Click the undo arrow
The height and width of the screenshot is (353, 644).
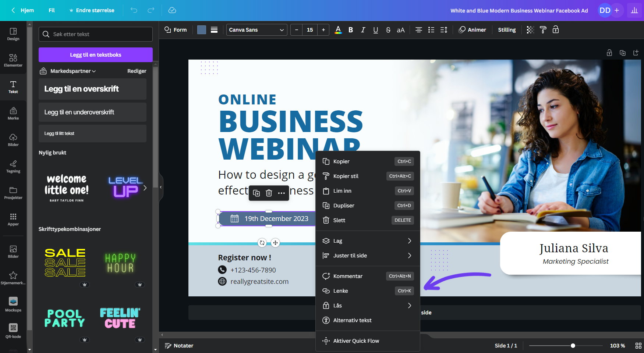[x=134, y=10]
